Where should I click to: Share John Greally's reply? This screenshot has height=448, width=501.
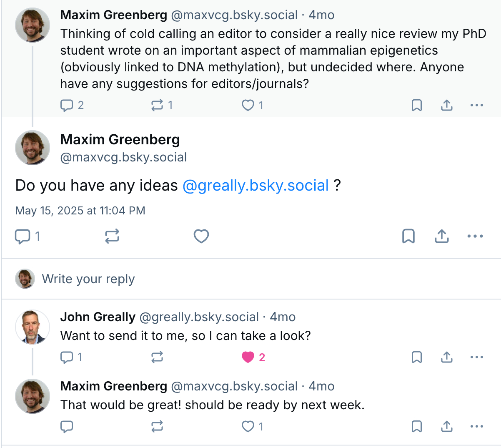click(447, 357)
